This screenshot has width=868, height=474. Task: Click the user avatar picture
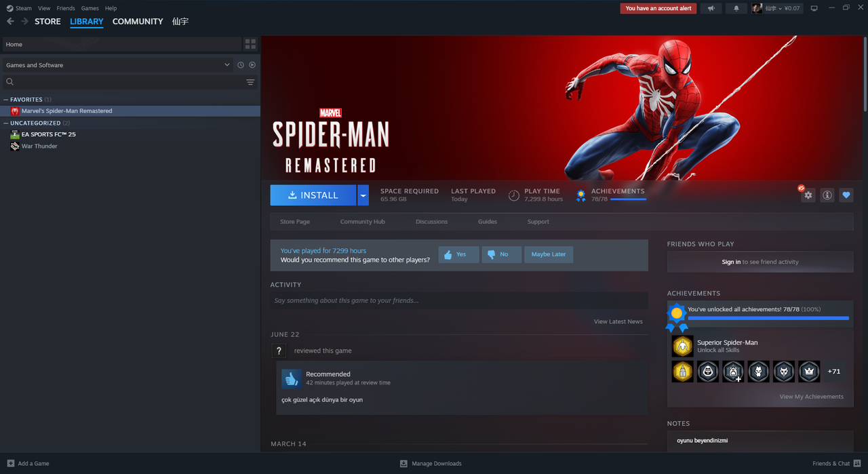point(757,8)
